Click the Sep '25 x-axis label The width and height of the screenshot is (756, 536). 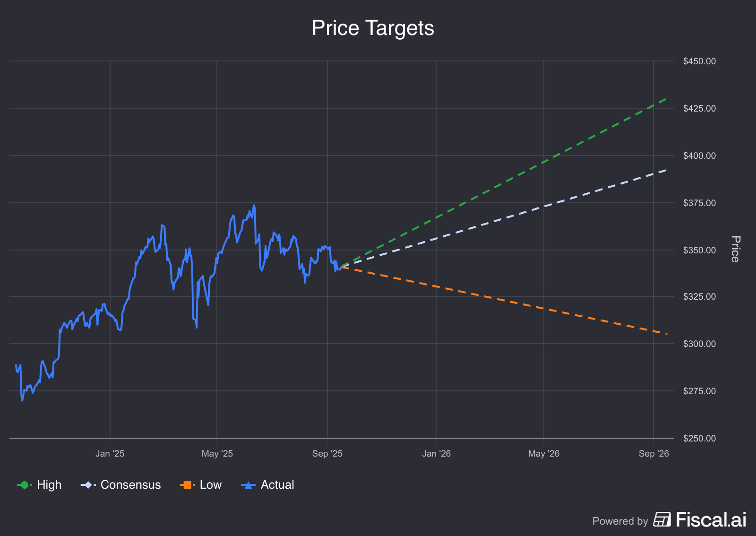point(327,454)
